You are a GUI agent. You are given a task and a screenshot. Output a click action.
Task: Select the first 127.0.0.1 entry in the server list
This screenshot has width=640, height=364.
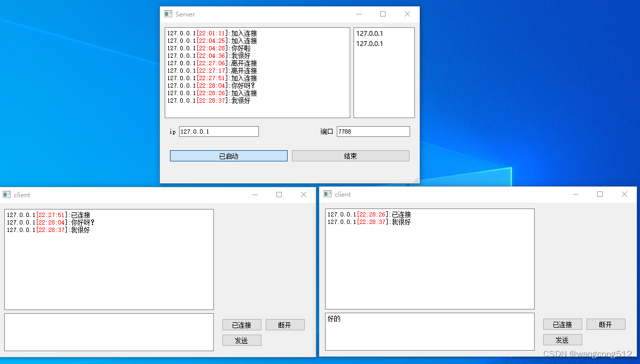point(369,33)
